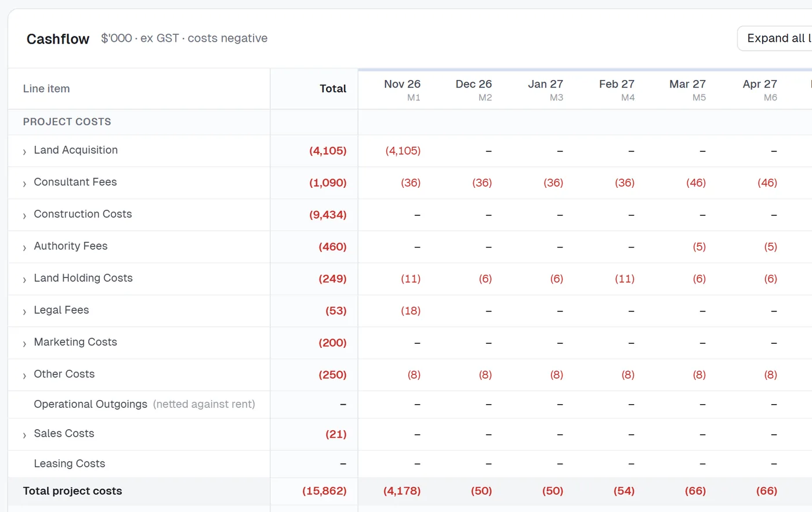Select Other Costs total (250)
Viewport: 812px width, 512px height.
tap(332, 375)
